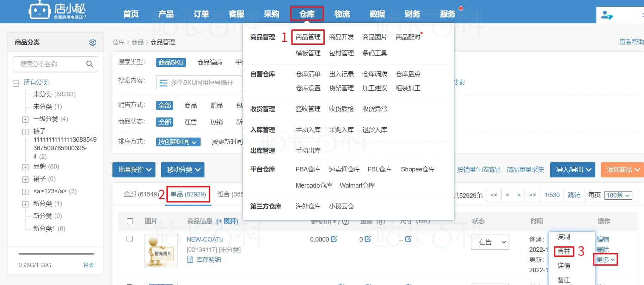Expand the 品牌 (80) category node
644x285 pixels.
coord(25,167)
